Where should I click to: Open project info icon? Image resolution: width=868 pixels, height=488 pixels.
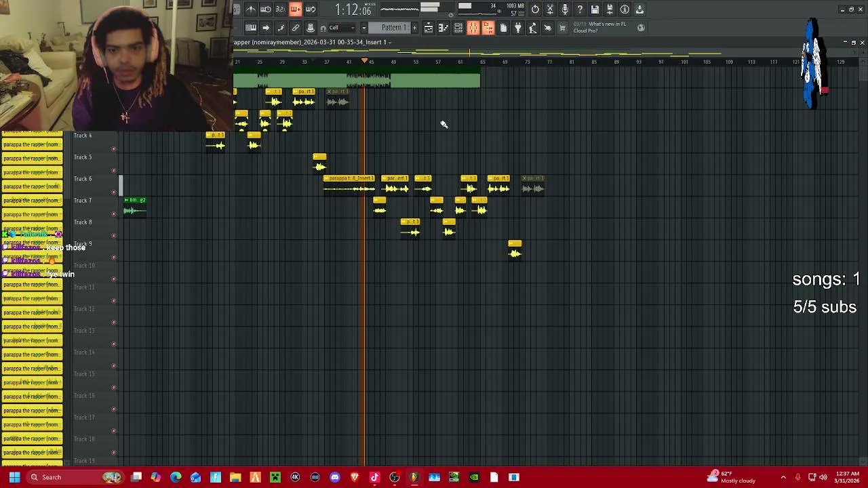click(x=625, y=9)
